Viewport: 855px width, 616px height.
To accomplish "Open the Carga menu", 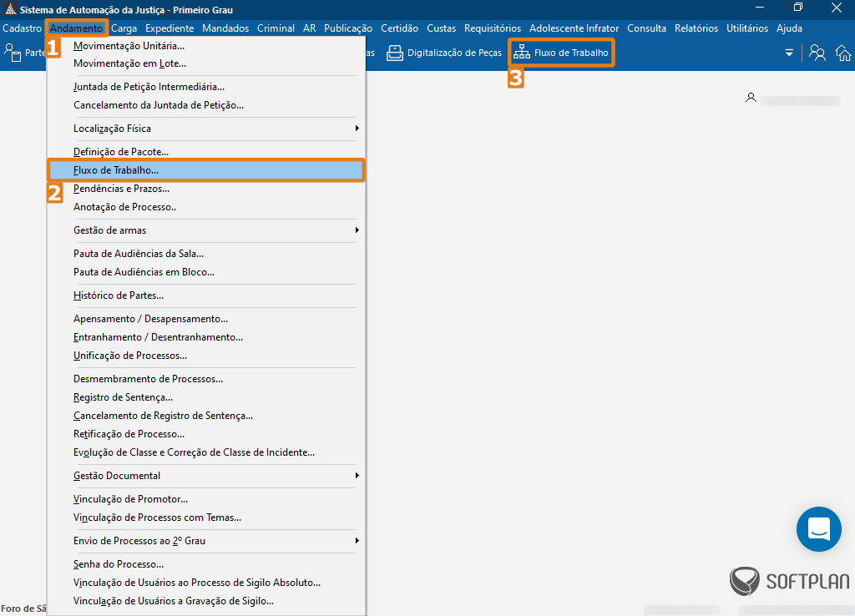I will point(124,28).
